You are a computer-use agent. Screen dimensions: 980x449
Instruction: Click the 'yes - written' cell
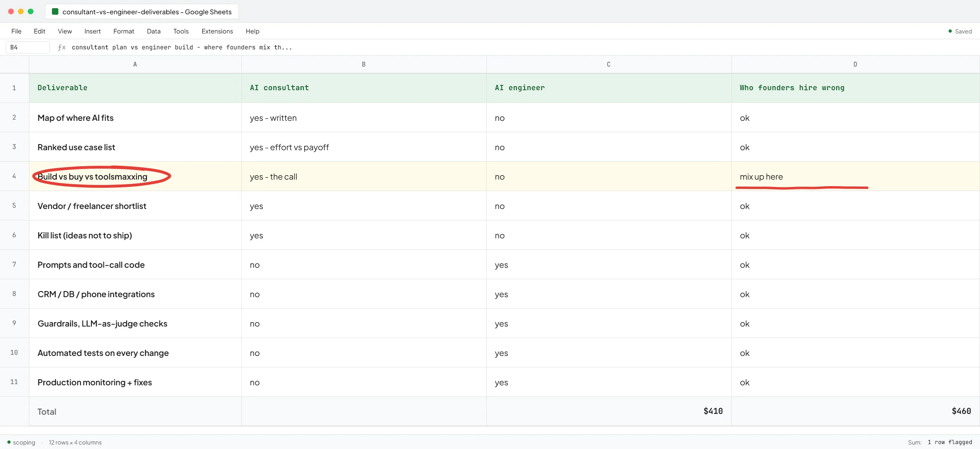pos(364,118)
